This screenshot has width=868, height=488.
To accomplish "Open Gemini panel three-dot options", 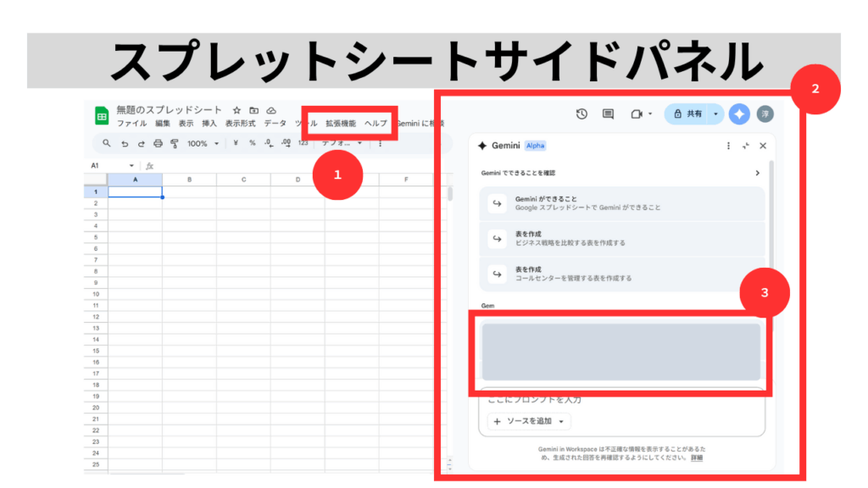I will pyautogui.click(x=728, y=146).
